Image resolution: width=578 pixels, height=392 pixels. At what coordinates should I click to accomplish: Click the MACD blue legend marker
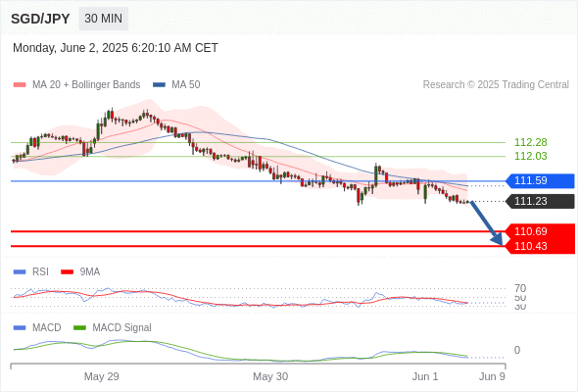tap(20, 327)
